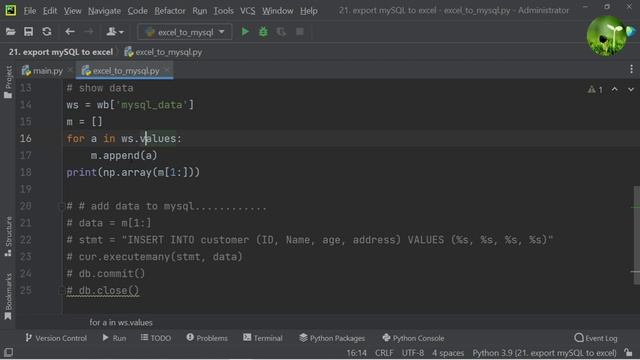Open the Event Log
This screenshot has height=360, width=640.
point(596,338)
